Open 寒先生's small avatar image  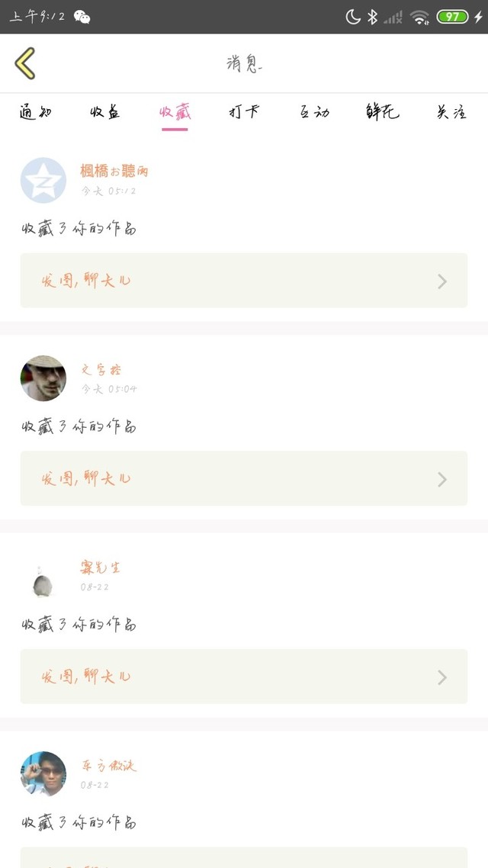[43, 580]
